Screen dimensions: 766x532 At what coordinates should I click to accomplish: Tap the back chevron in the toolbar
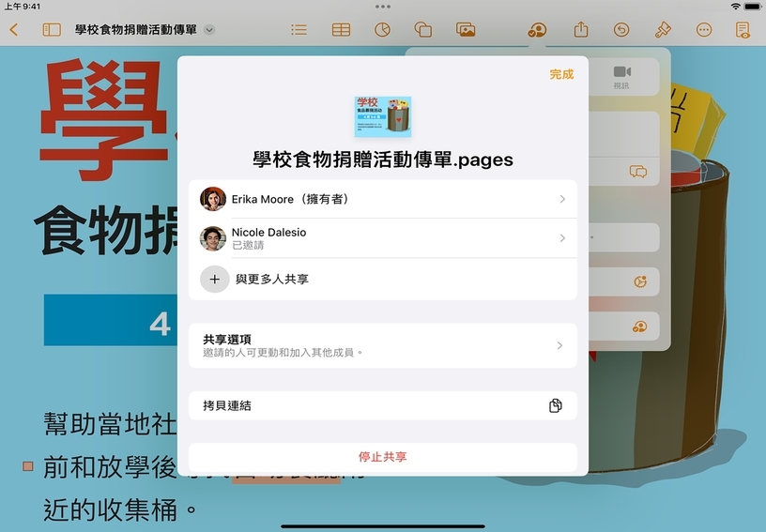(13, 30)
